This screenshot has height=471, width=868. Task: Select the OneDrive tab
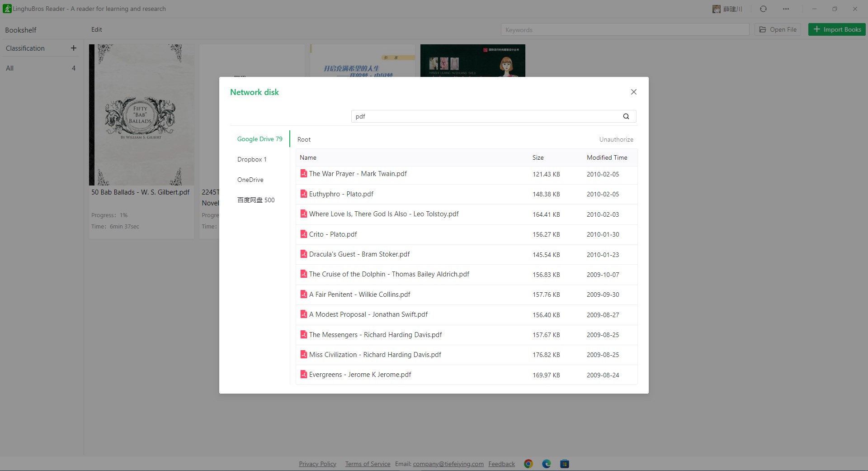(250, 180)
